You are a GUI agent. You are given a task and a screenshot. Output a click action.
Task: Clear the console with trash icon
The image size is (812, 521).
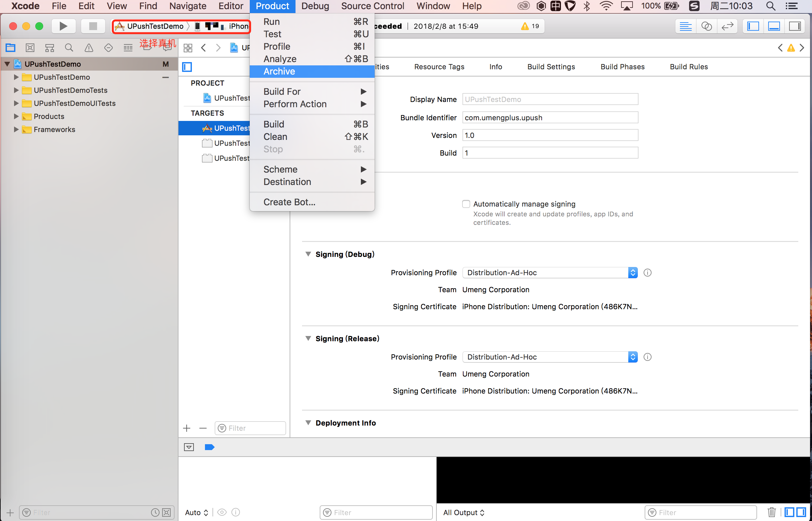tap(772, 512)
